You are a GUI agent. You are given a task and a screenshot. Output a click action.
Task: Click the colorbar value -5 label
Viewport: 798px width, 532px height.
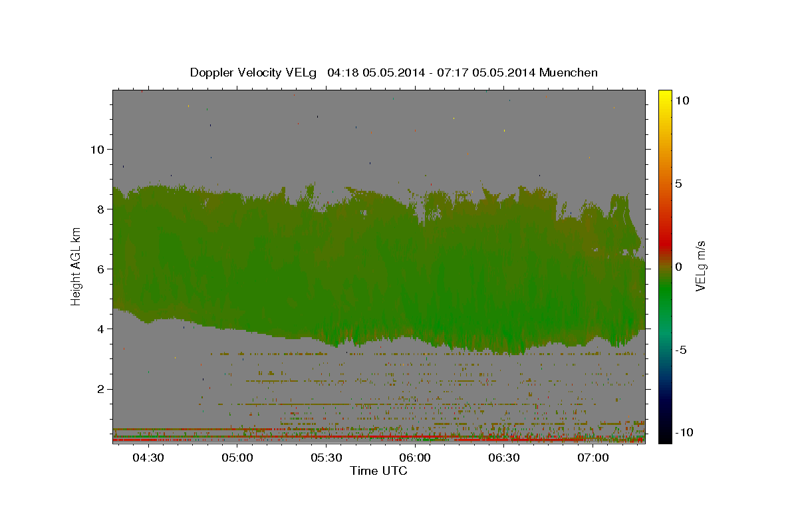point(682,350)
